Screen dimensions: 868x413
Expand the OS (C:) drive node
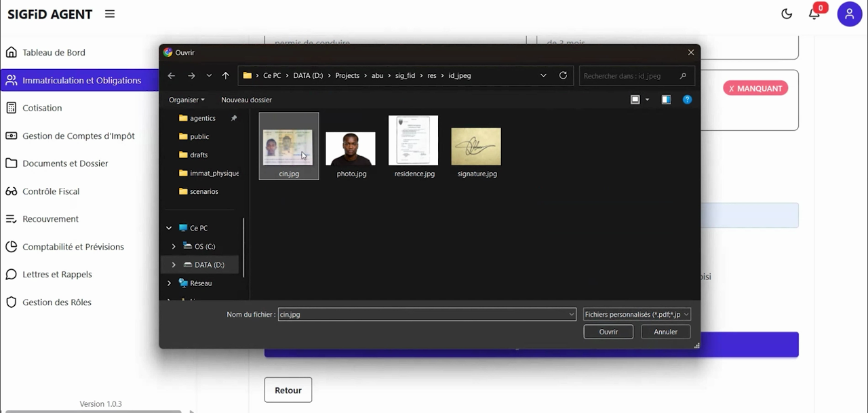(174, 246)
